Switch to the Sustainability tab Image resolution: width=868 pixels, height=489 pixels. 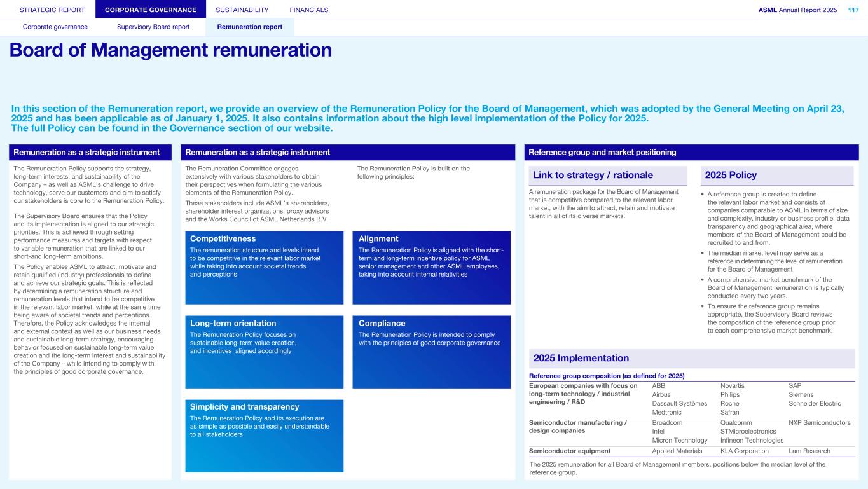(242, 10)
